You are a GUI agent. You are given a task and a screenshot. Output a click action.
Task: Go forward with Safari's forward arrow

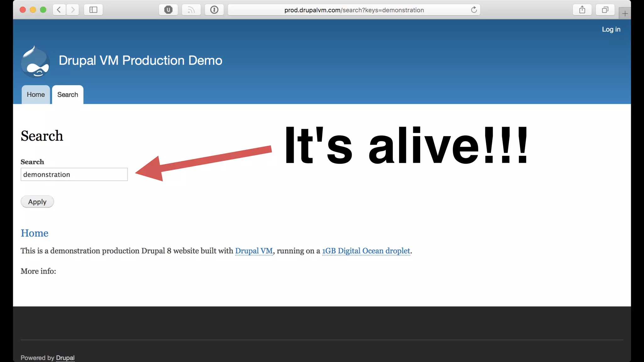(x=73, y=10)
